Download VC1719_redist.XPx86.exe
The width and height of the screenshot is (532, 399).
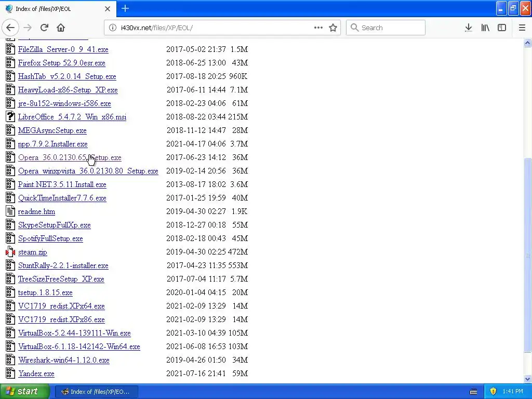point(61,320)
